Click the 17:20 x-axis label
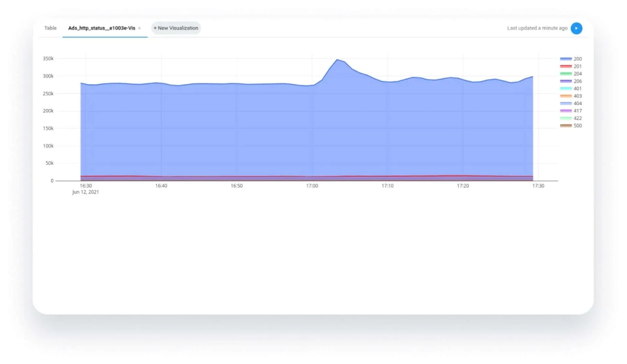 click(463, 186)
